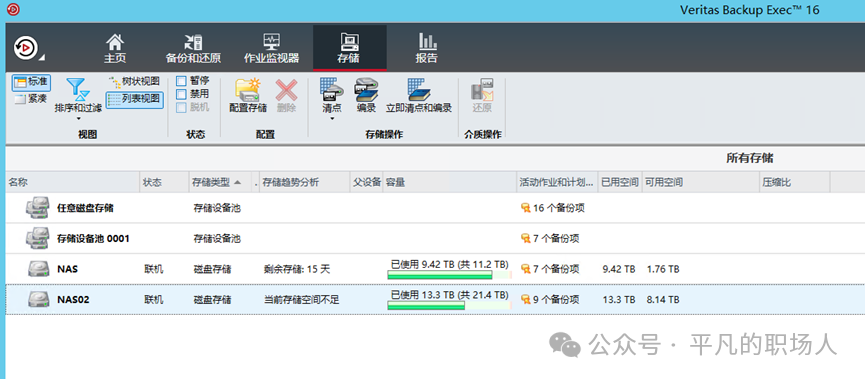This screenshot has height=379, width=865.
Task: Expand the 排序和过滤 dropdown
Action: (78, 118)
